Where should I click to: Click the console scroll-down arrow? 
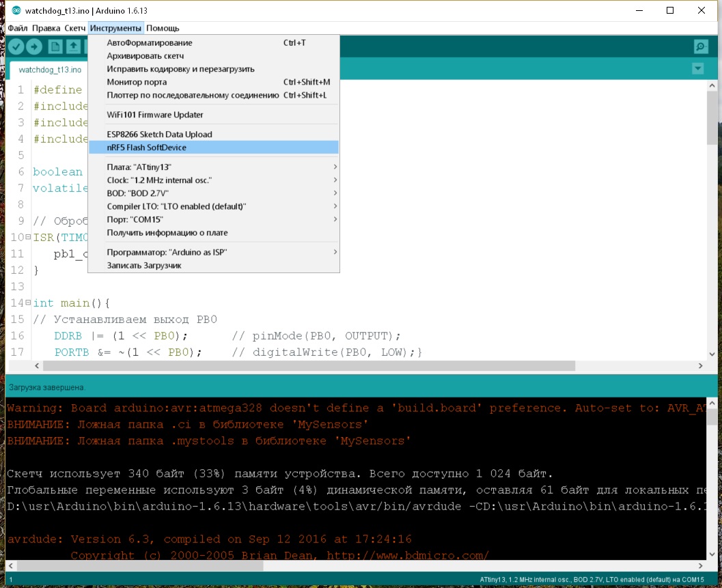712,554
